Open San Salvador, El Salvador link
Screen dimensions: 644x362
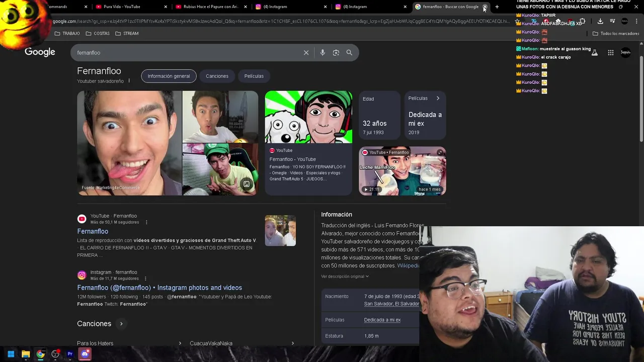(x=391, y=304)
